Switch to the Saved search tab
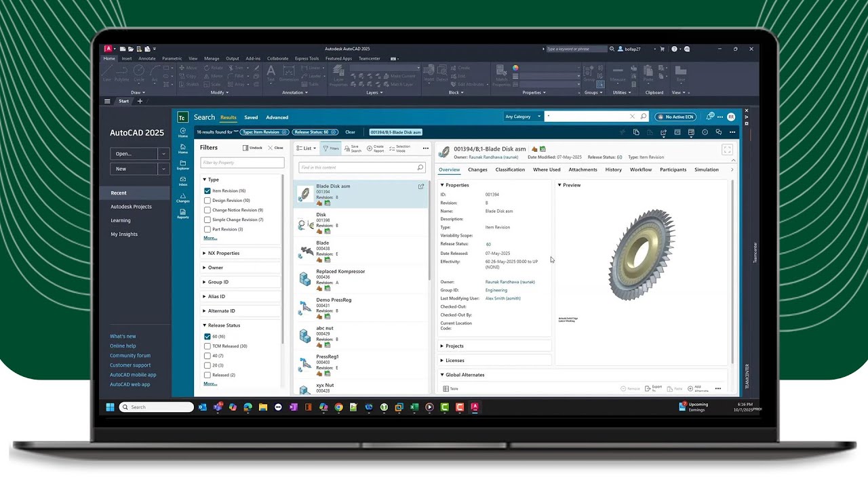The height and width of the screenshot is (488, 868). click(251, 117)
